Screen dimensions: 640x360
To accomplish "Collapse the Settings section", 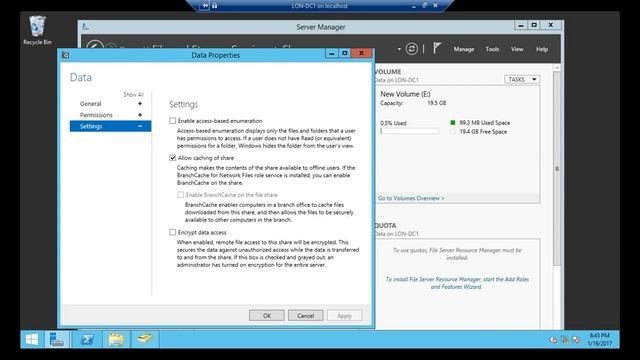I will click(140, 126).
